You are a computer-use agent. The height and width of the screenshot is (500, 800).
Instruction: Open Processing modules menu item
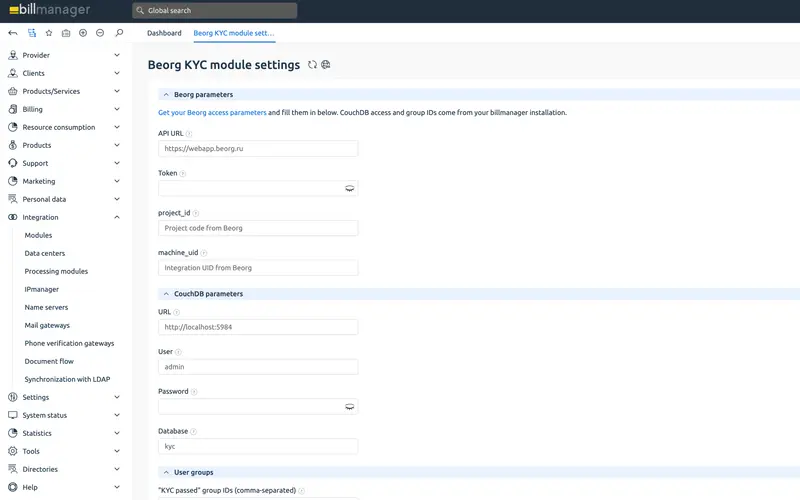coord(56,271)
